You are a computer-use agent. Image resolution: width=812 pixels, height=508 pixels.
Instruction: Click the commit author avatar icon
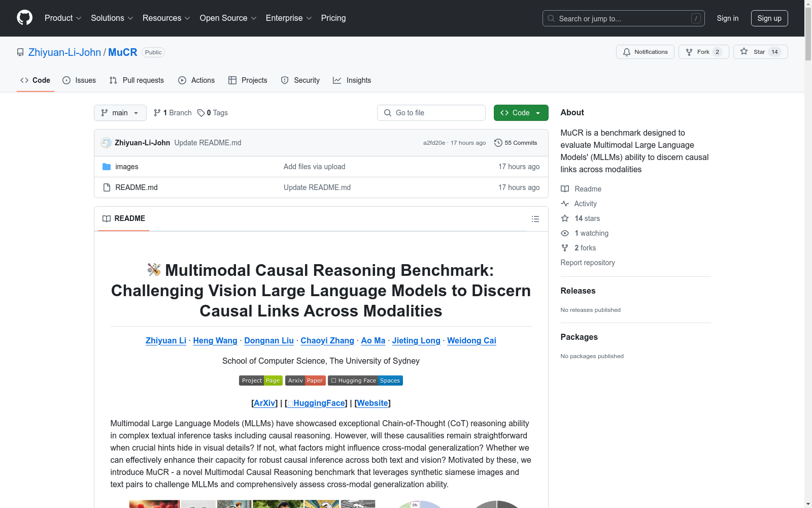(106, 143)
